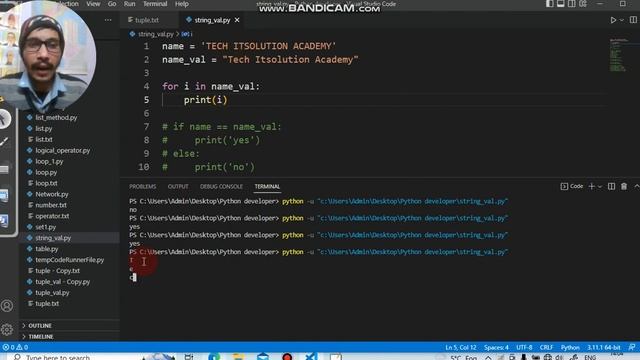Viewport: 640px width, 360px height.
Task: Open the Terminal menu
Action: click(155, 4)
